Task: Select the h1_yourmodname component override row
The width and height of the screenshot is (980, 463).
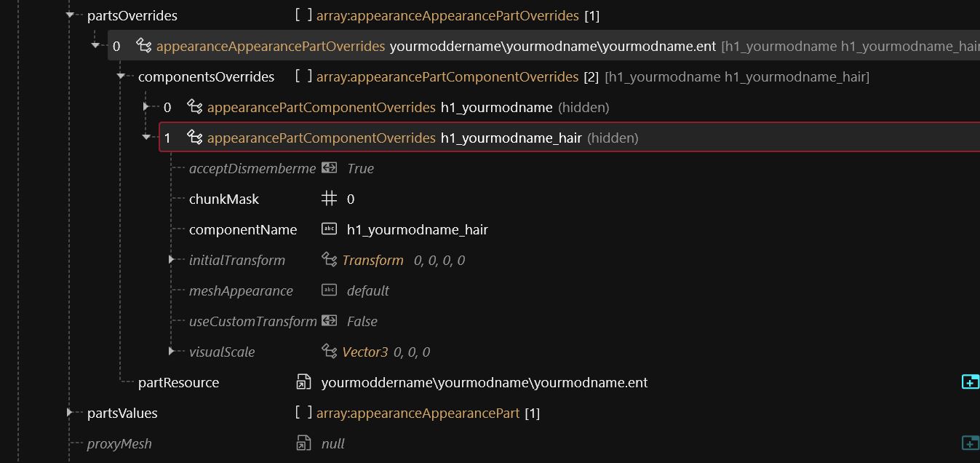Action: click(496, 107)
